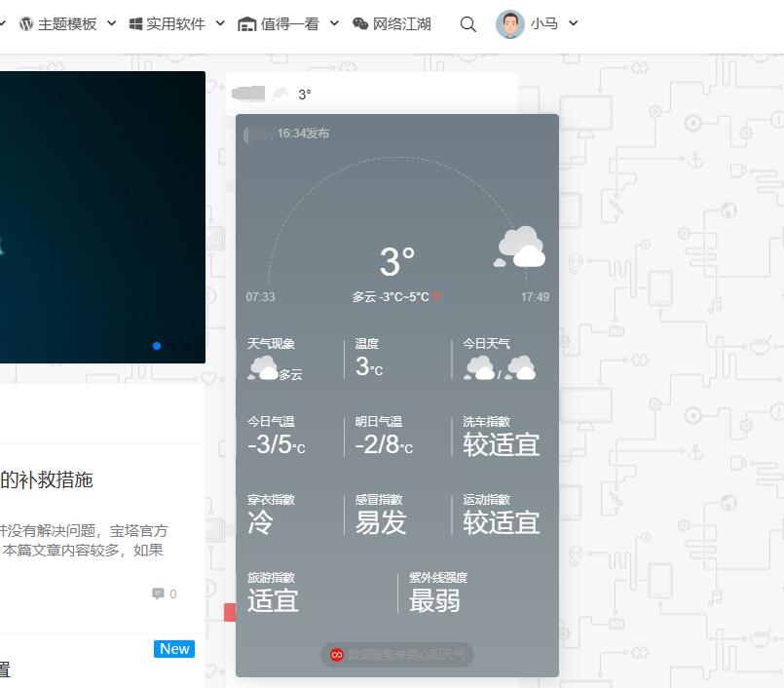
Task: Click the Windows logo beside 实用软件
Action: pyautogui.click(x=136, y=24)
